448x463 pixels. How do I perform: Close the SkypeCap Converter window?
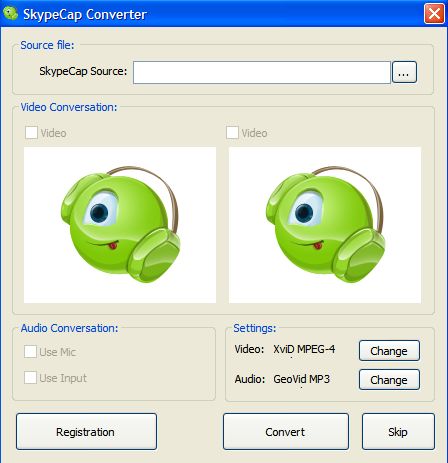[x=434, y=14]
